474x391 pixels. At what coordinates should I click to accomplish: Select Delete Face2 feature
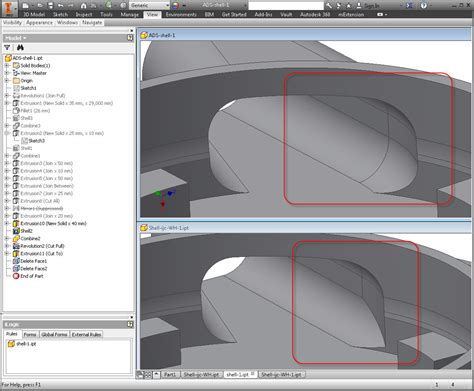[33, 269]
